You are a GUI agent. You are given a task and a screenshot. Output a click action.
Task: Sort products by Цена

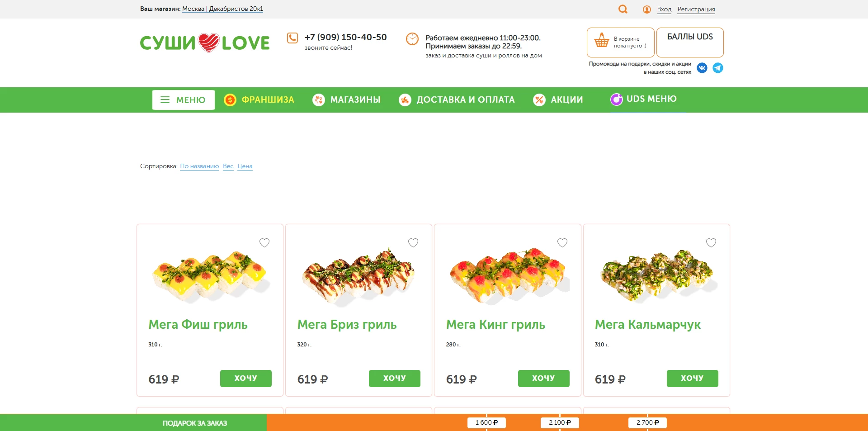(245, 166)
